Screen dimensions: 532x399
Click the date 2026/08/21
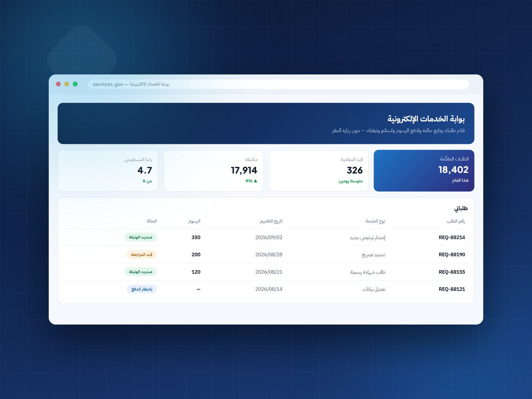pyautogui.click(x=269, y=272)
